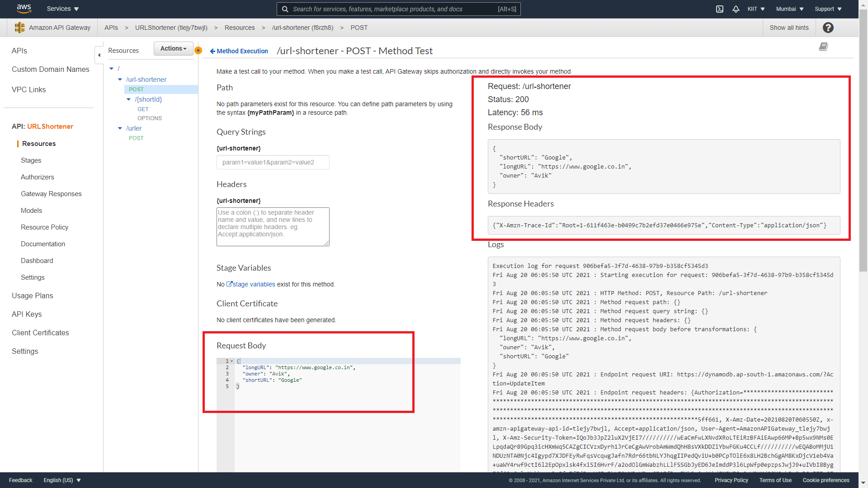This screenshot has width=868, height=488.
Task: Focus the Query Strings input field
Action: tap(273, 162)
